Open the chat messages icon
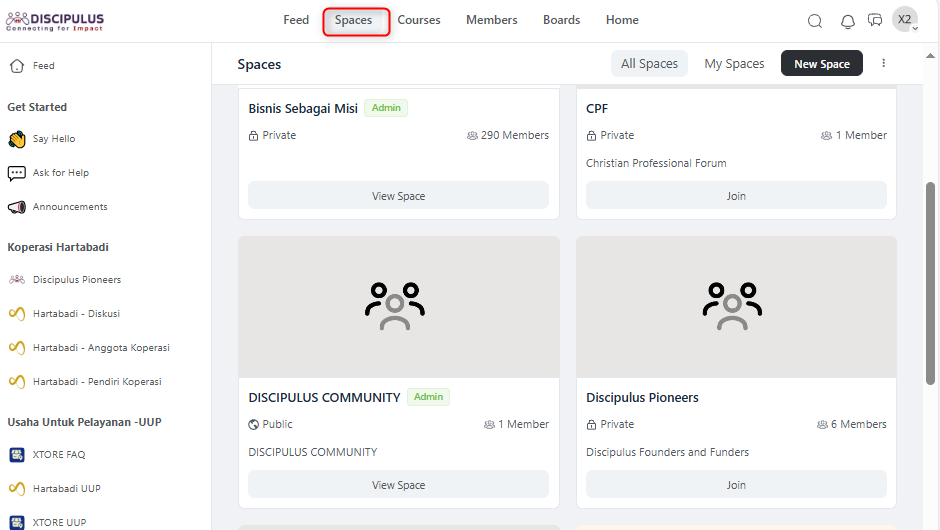 tap(875, 21)
